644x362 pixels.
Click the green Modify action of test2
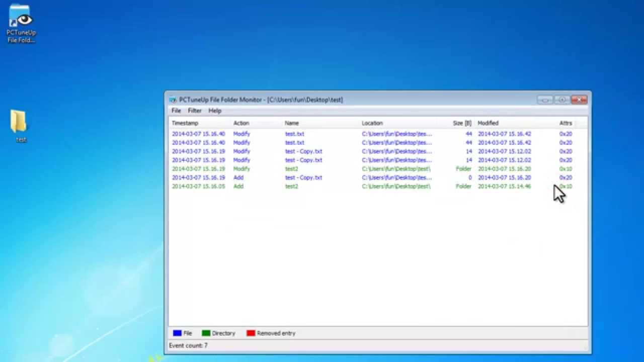coord(242,169)
